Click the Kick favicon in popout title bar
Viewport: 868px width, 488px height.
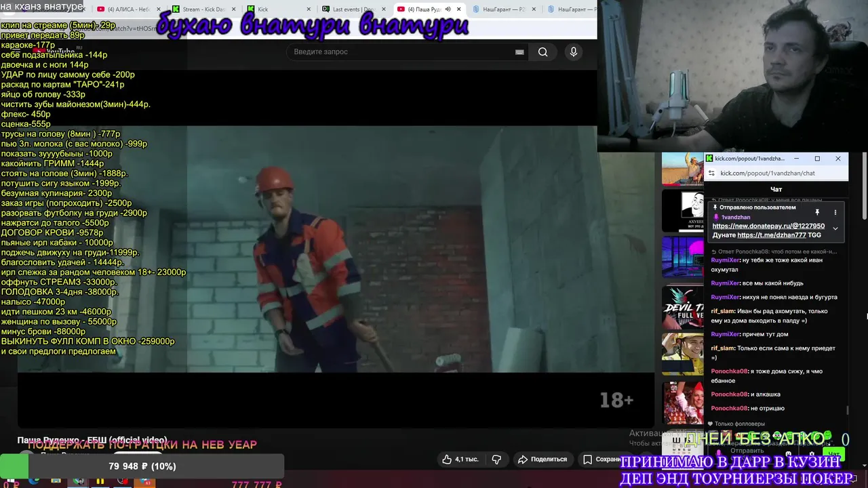[710, 159]
